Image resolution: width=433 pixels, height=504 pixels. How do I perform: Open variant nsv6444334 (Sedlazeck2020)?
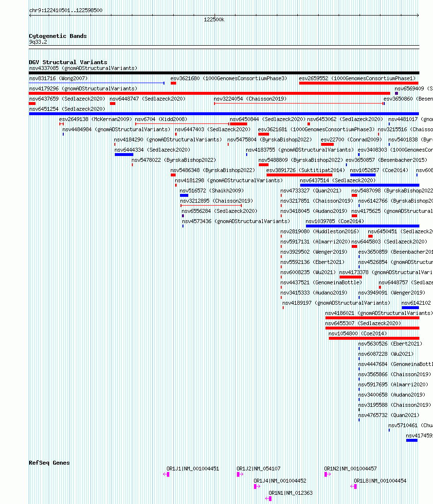click(x=152, y=150)
